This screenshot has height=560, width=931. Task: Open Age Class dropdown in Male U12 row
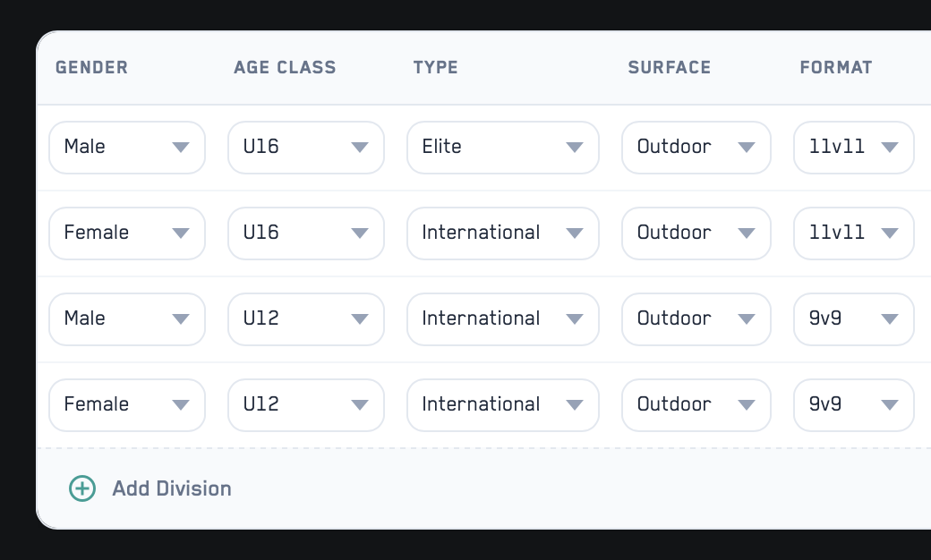click(x=306, y=319)
